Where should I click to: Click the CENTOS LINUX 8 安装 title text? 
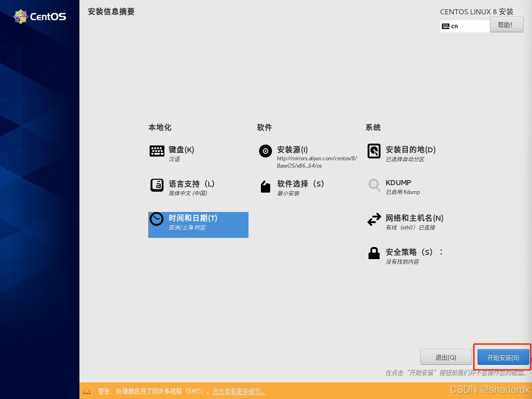pyautogui.click(x=477, y=12)
